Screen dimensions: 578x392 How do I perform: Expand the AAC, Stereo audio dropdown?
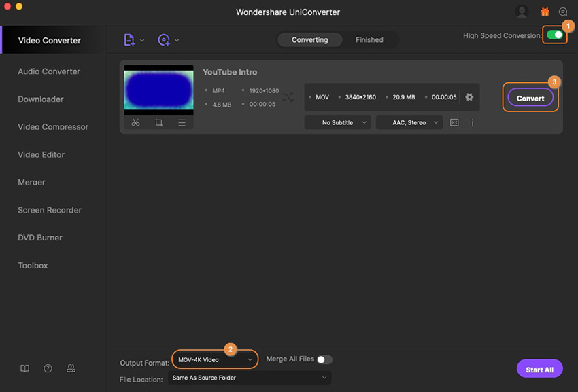(x=409, y=122)
